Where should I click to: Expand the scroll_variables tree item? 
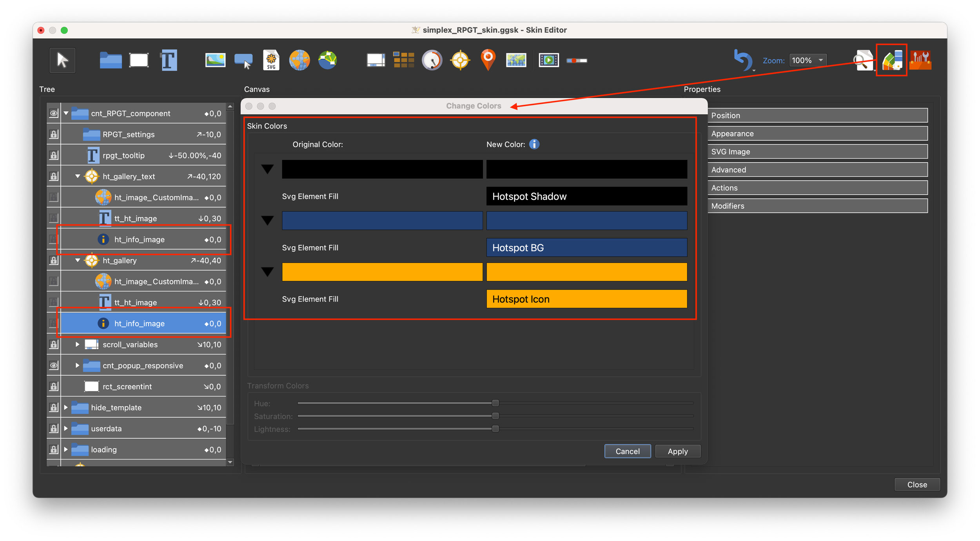coord(77,344)
